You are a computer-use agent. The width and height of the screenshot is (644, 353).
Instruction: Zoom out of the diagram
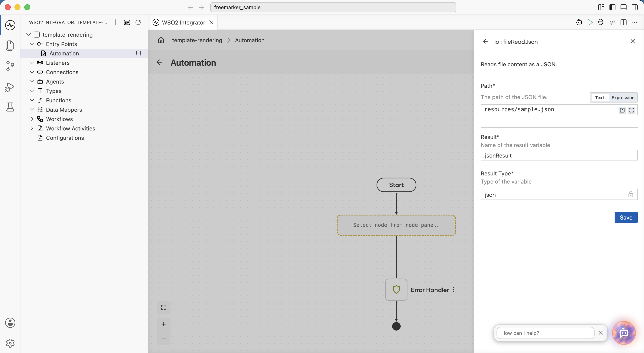coord(163,338)
